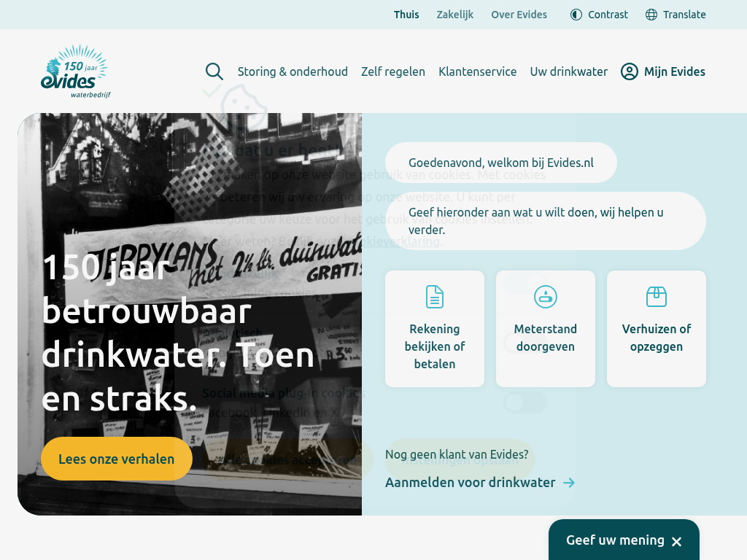Select the Thuis tab
The height and width of the screenshot is (560, 747).
tap(406, 15)
